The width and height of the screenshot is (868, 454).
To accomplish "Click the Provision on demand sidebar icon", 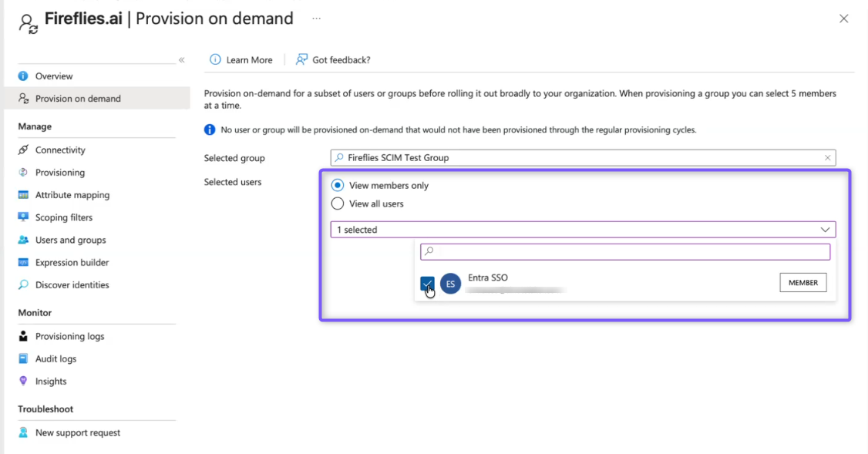I will pos(23,98).
